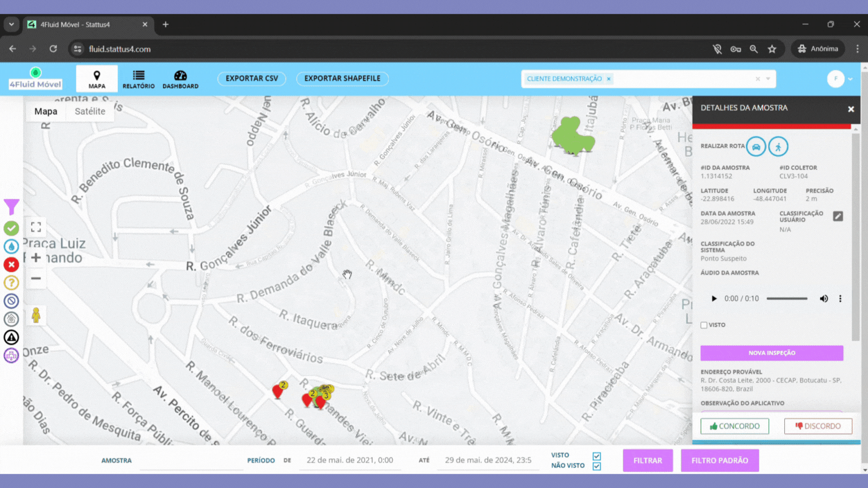This screenshot has width=868, height=488.
Task: Choose car route icon in Realizar Rota
Action: 756,147
